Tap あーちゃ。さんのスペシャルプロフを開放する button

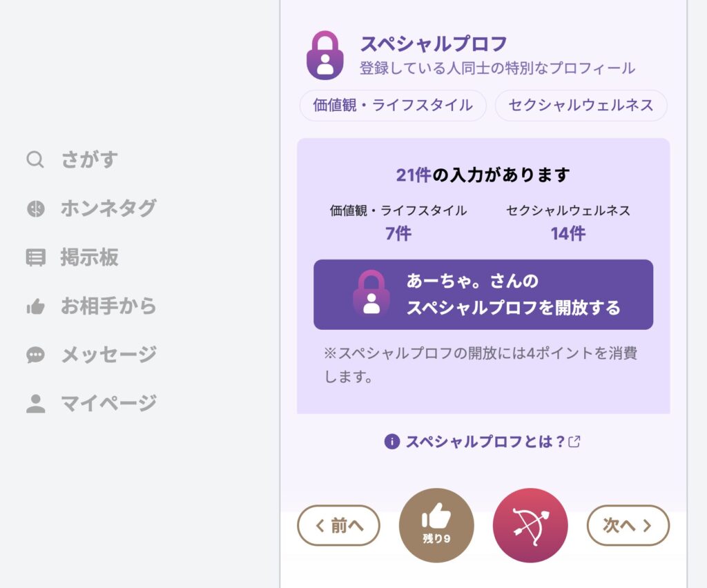pyautogui.click(x=483, y=294)
